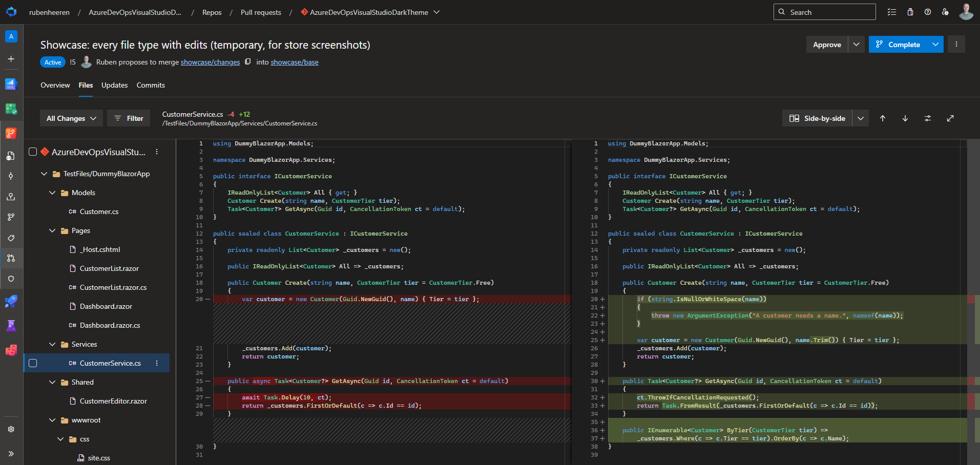Open the Tags icon in sidebar
This screenshot has height=465, width=980.
click(x=11, y=238)
